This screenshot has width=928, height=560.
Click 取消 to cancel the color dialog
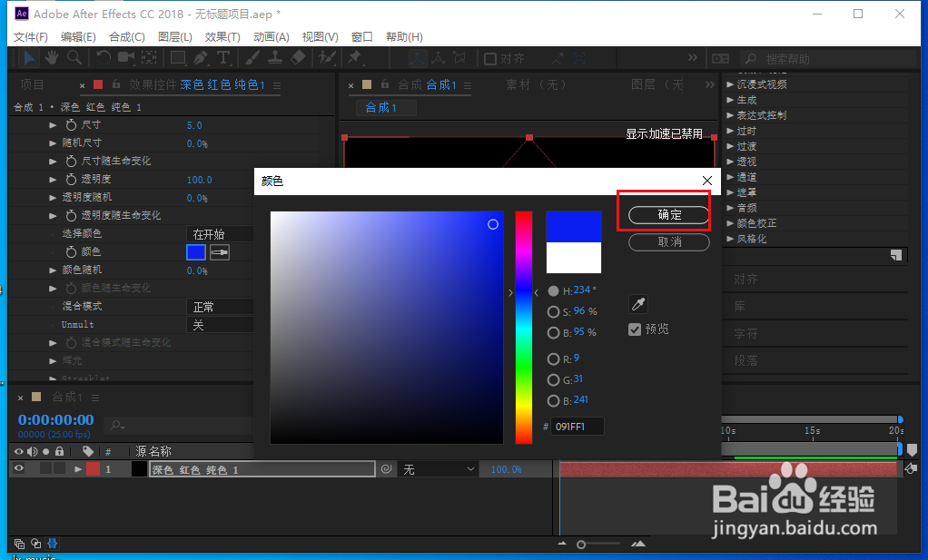click(x=669, y=241)
